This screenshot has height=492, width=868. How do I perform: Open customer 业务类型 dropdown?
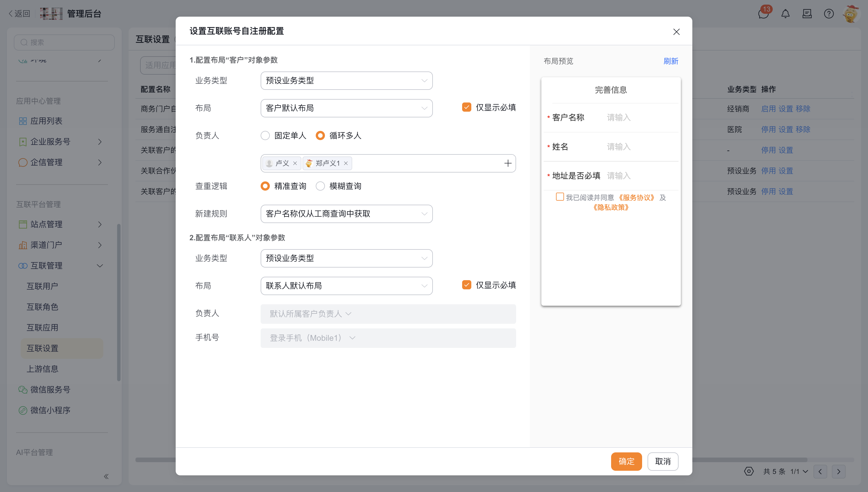click(x=346, y=80)
